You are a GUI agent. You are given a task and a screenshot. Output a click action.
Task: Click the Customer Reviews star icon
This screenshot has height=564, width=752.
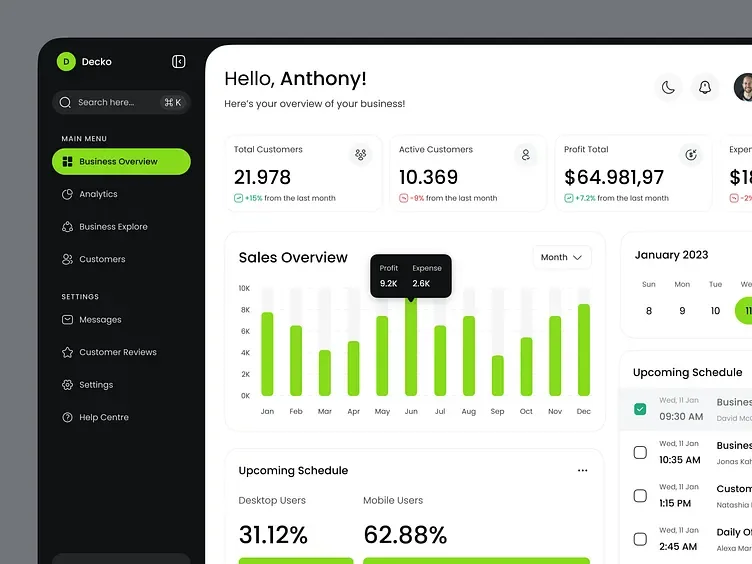coord(68,352)
